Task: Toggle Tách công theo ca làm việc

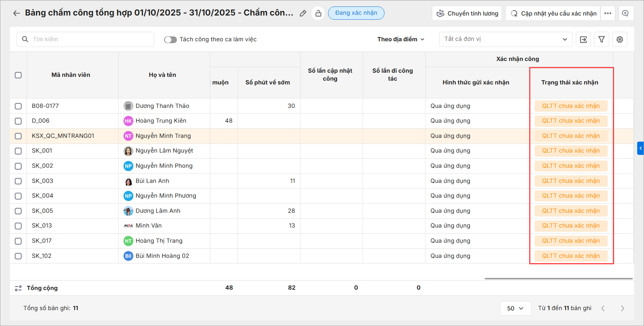Action: click(170, 40)
